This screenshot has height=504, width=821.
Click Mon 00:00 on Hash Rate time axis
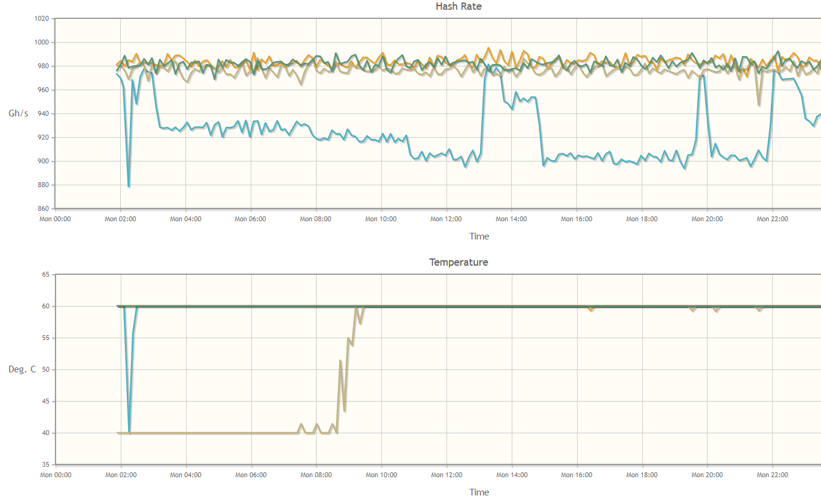point(56,219)
